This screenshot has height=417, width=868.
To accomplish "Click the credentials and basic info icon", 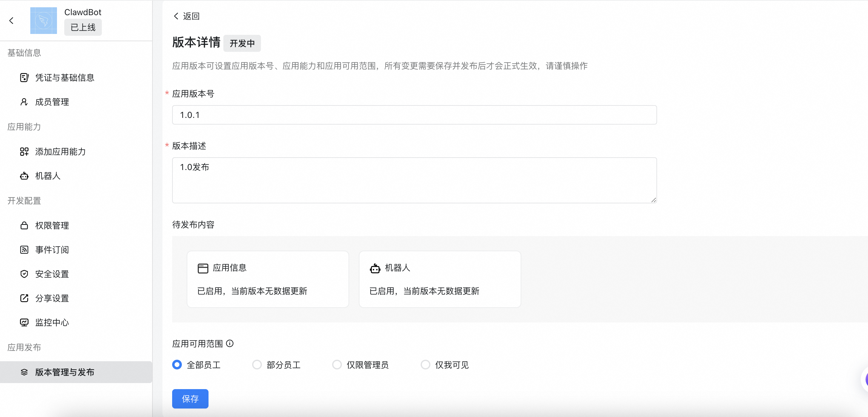I will [x=24, y=78].
